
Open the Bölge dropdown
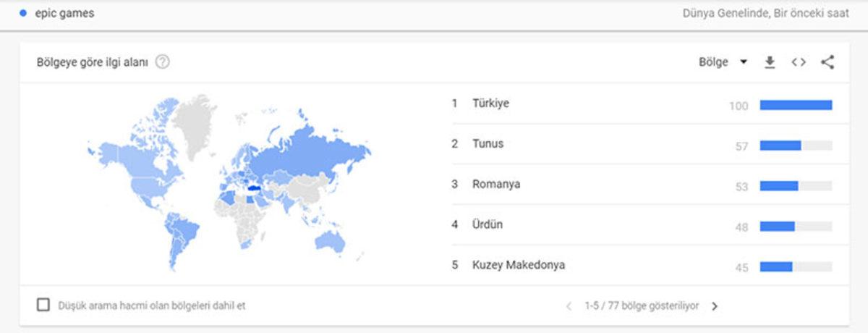pos(713,62)
